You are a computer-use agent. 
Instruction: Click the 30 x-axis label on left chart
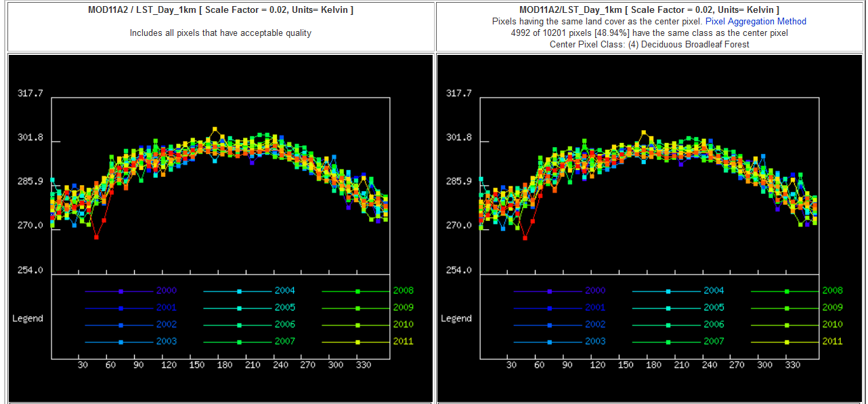(83, 365)
